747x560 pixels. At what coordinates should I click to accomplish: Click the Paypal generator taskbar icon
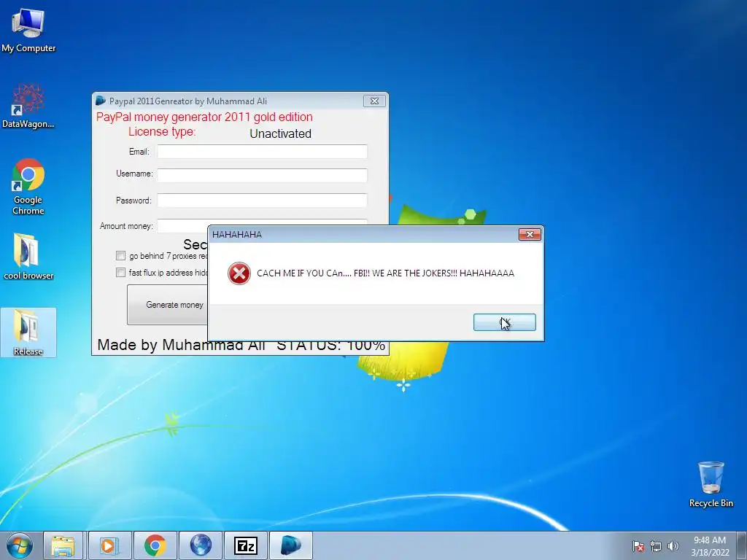pyautogui.click(x=291, y=545)
